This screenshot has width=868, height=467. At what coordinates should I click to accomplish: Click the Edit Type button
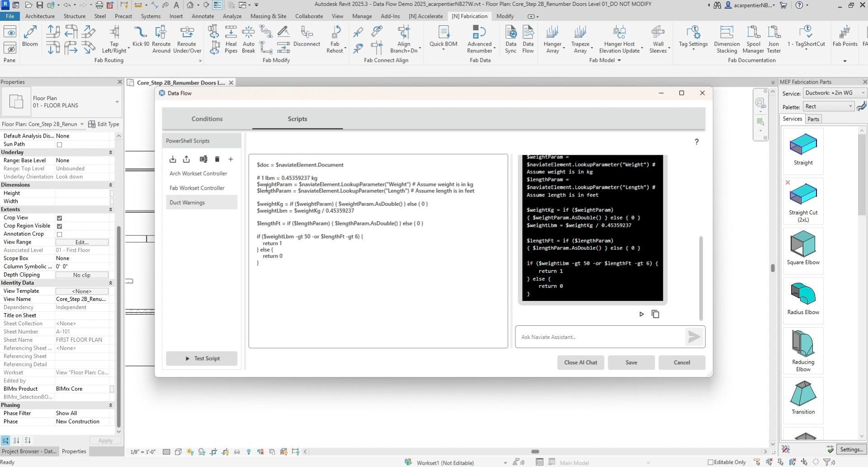coord(104,124)
